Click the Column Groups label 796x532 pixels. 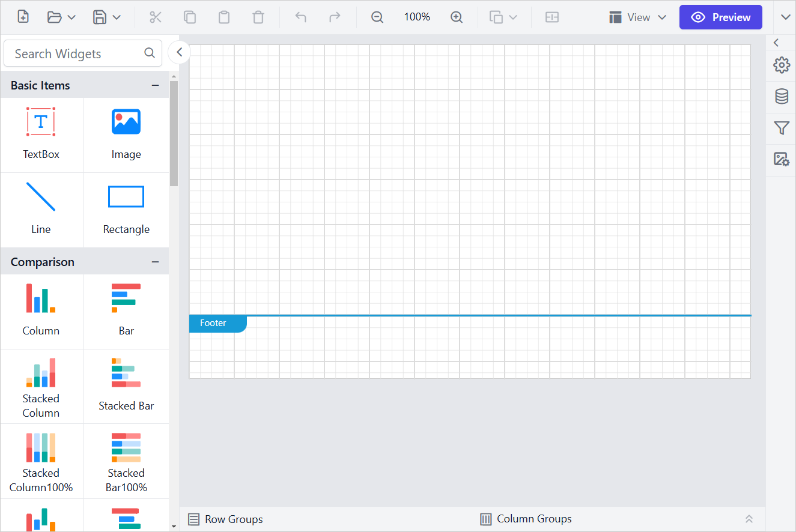coord(534,519)
